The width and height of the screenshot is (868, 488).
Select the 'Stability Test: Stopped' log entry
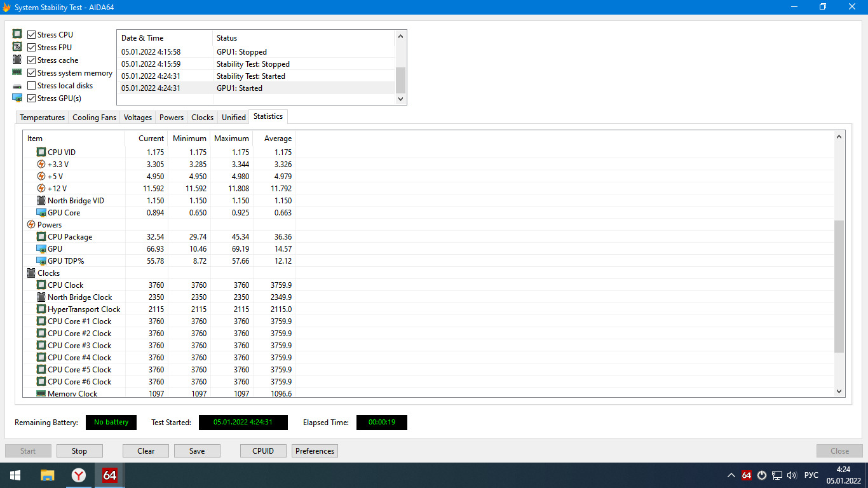[256, 64]
